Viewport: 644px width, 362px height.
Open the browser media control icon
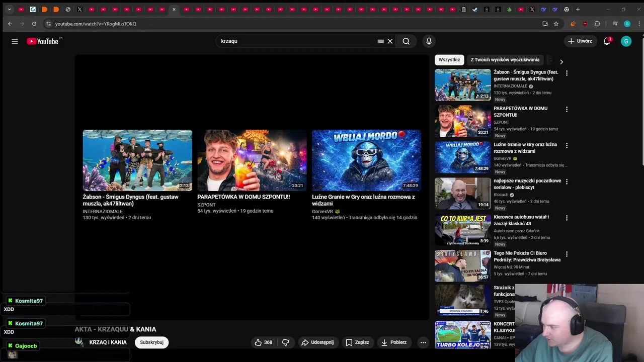tap(615, 24)
